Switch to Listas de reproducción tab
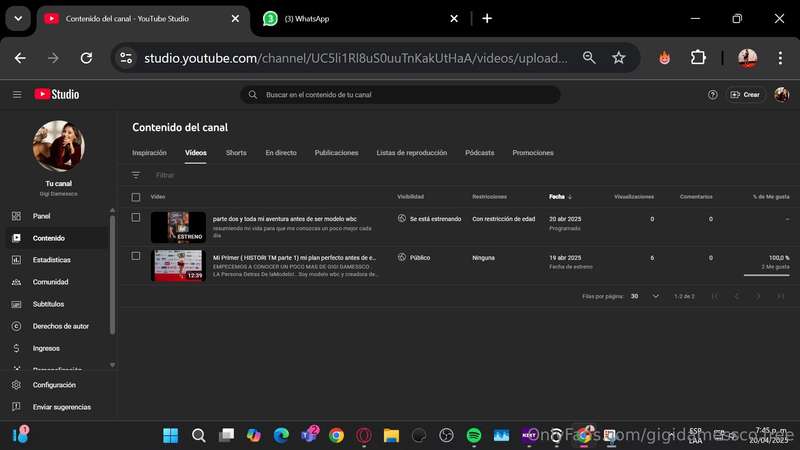The height and width of the screenshot is (450, 800). [x=412, y=153]
